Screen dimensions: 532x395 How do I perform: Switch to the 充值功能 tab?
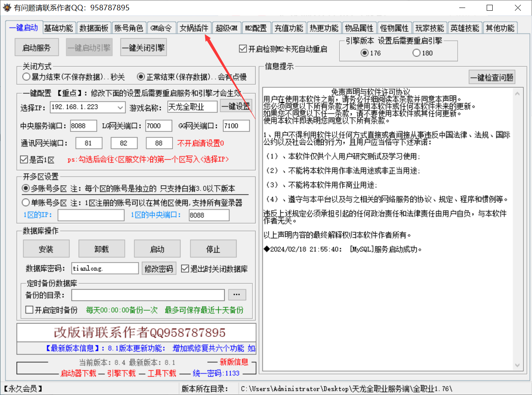coord(289,28)
